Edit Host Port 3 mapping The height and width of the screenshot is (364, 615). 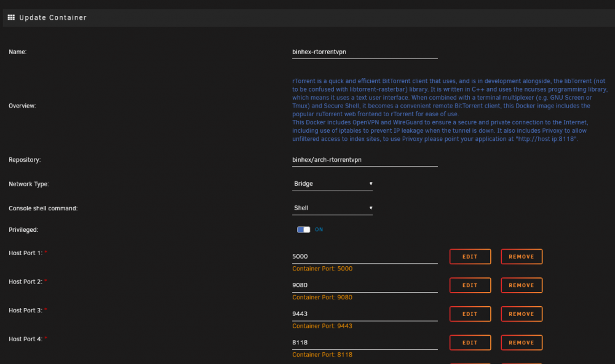pyautogui.click(x=470, y=314)
